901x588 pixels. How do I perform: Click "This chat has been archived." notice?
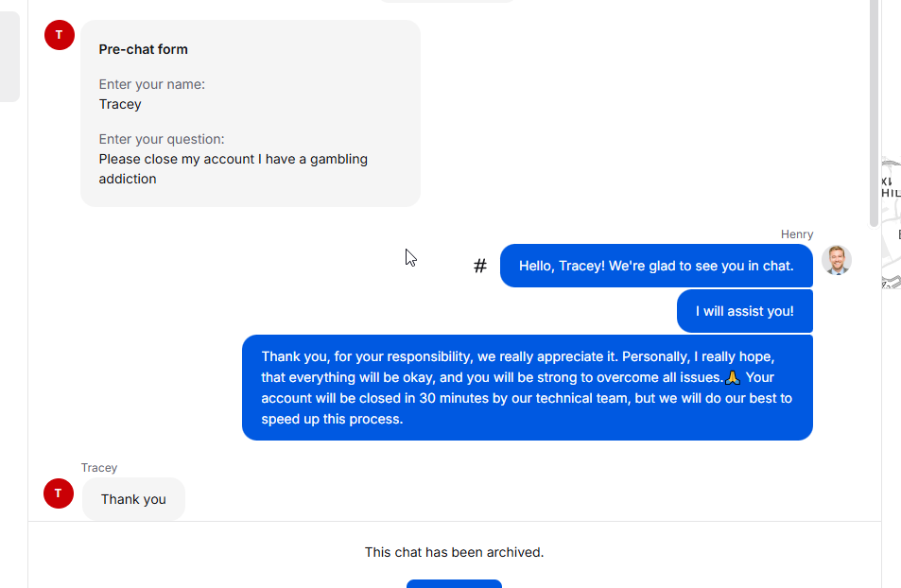point(454,552)
